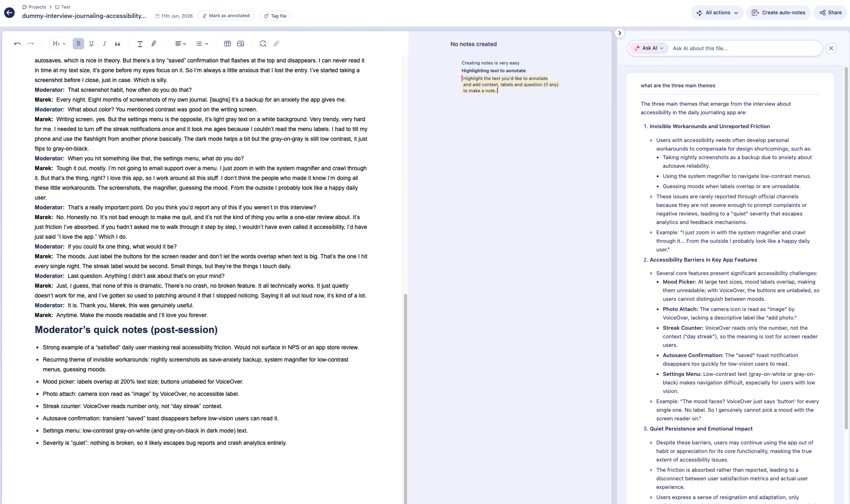Image resolution: width=850 pixels, height=504 pixels.
Task: Click bullet starting 'Settings menu: low-contrast'
Action: pyautogui.click(x=145, y=431)
